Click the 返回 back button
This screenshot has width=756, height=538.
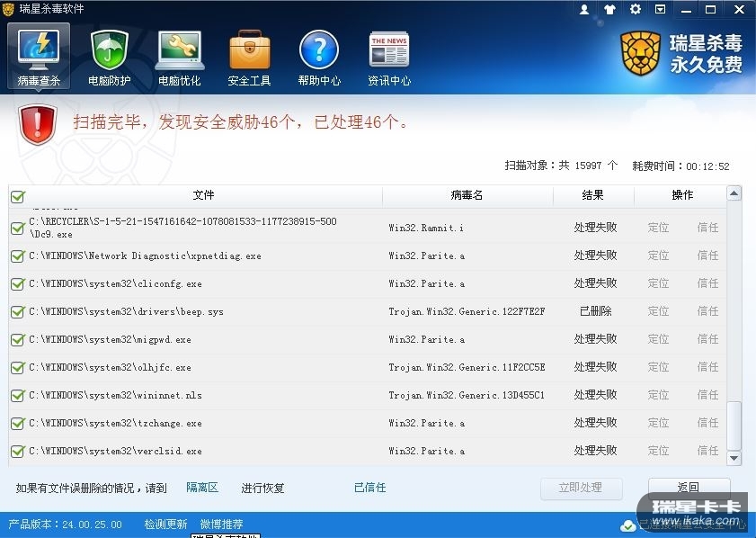coord(689,488)
